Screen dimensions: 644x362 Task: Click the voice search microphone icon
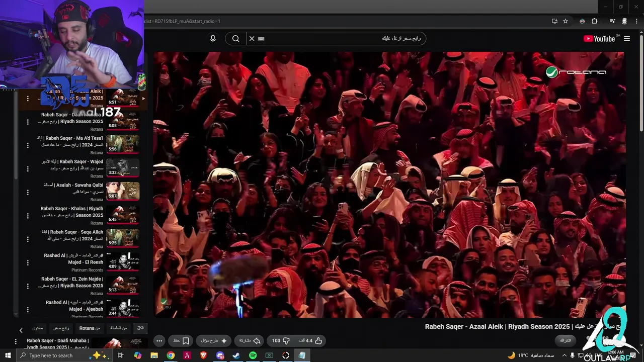[x=213, y=39]
